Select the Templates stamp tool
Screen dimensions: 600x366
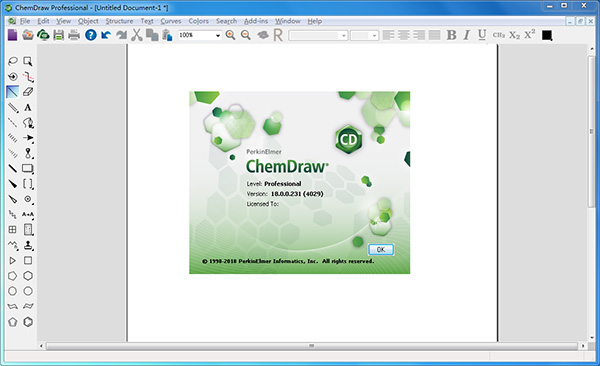pyautogui.click(x=28, y=245)
